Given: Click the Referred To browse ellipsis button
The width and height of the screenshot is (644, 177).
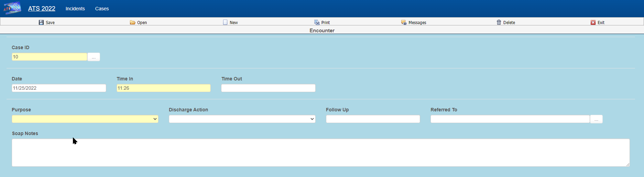Looking at the screenshot, I should tap(596, 119).
